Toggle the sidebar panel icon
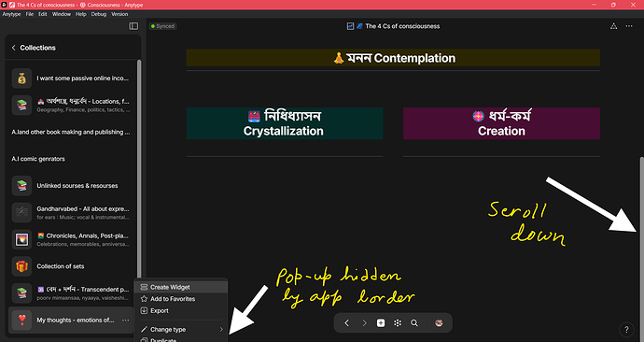Viewport: 644px width, 342px height. (133, 26)
